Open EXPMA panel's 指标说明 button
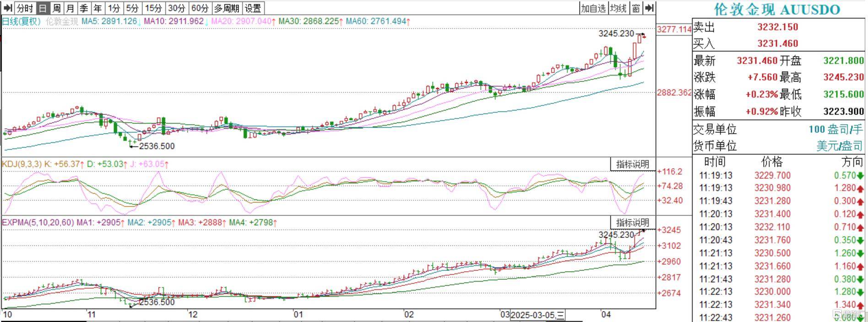 coord(632,223)
